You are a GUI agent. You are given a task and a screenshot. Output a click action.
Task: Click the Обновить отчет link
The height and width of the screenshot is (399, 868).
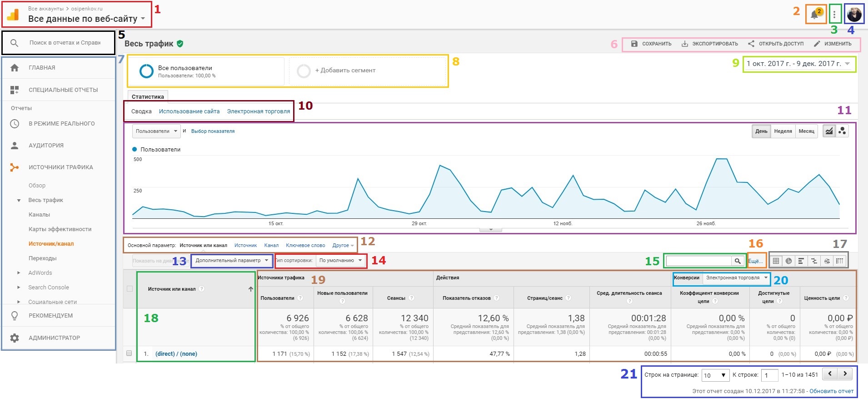click(831, 391)
